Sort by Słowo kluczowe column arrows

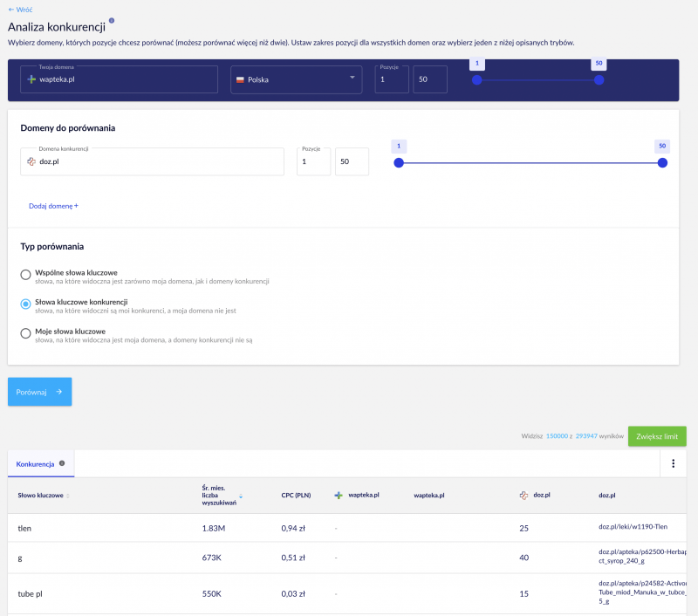pyautogui.click(x=68, y=496)
